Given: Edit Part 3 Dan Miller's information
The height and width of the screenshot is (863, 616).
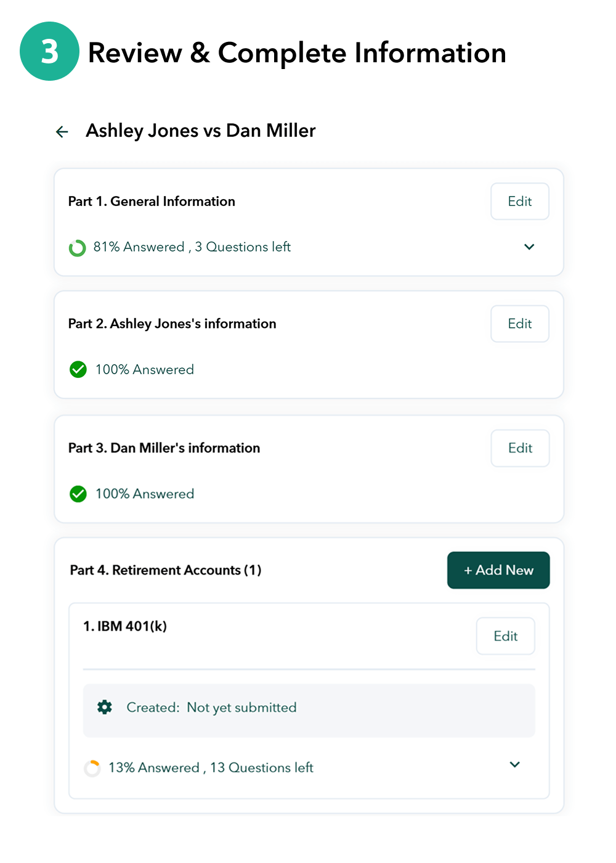Looking at the screenshot, I should click(x=520, y=448).
